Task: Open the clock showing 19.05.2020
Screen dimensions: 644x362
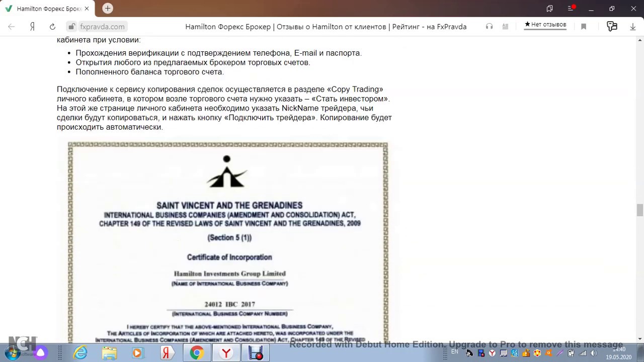Action: 619,353
